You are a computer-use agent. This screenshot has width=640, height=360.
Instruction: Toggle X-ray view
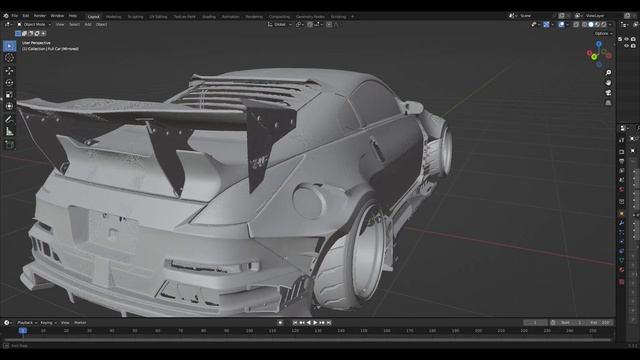point(576,24)
